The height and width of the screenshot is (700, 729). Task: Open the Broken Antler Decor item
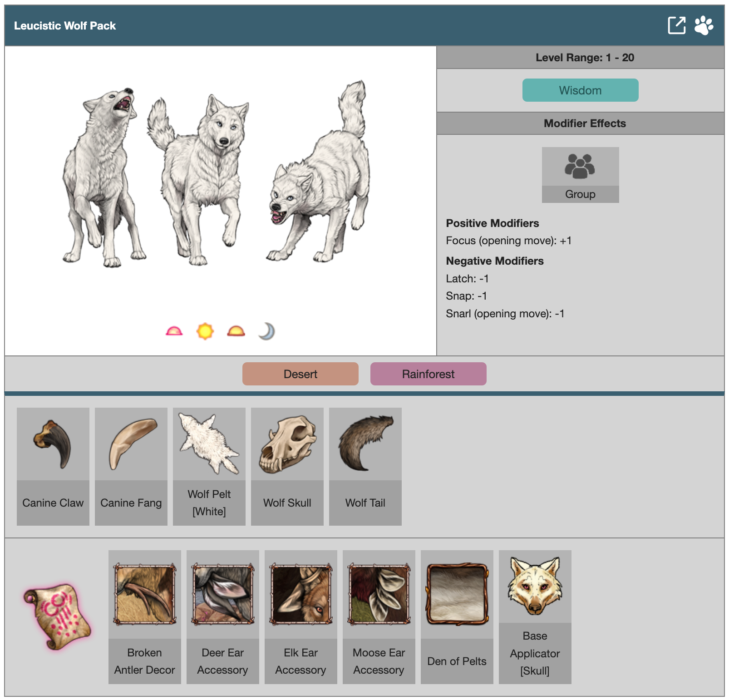(145, 617)
